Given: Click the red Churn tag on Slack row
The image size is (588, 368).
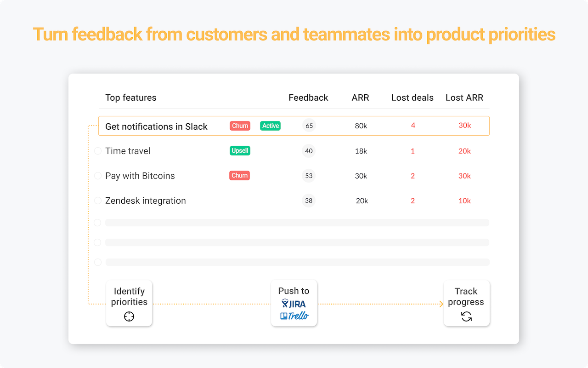Looking at the screenshot, I should point(240,126).
